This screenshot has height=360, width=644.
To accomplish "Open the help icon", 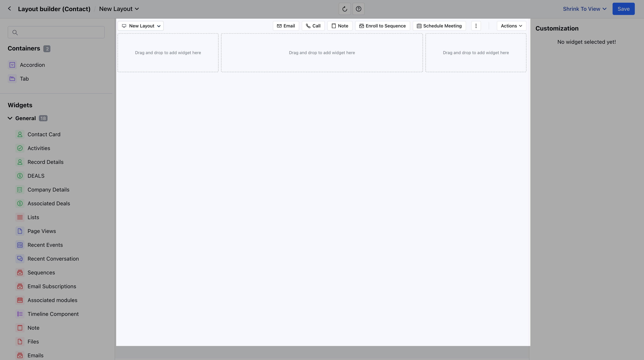I will point(358,9).
